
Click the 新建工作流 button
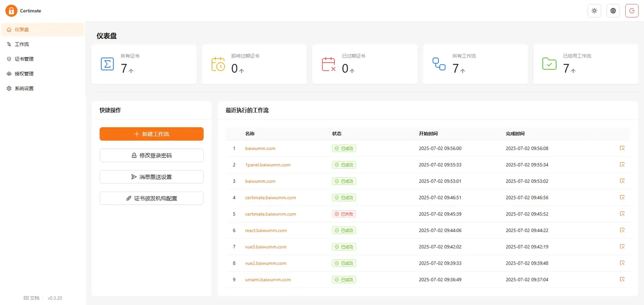coord(151,134)
